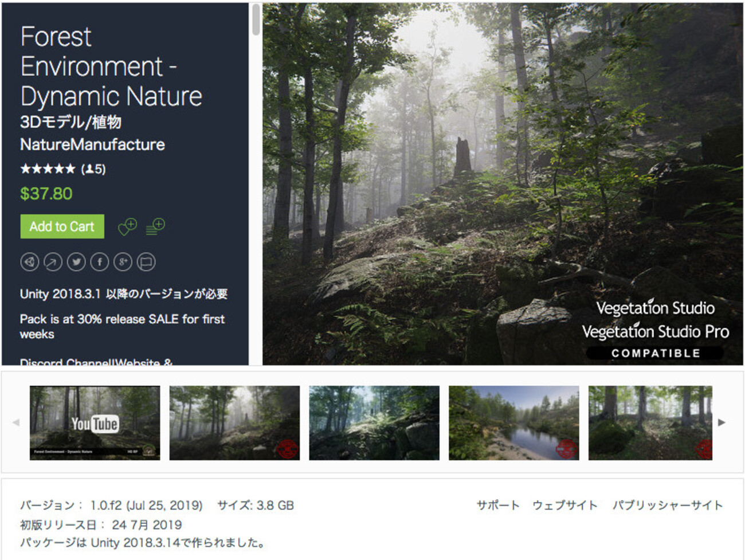Image resolution: width=745 pixels, height=560 pixels.
Task: Click the 'パッケージは Unity 2018.3.14で作られました。' text
Action: tap(143, 543)
